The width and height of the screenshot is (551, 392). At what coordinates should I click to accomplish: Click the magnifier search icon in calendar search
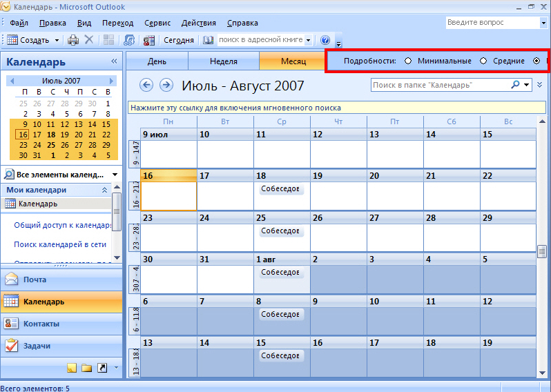tap(516, 85)
